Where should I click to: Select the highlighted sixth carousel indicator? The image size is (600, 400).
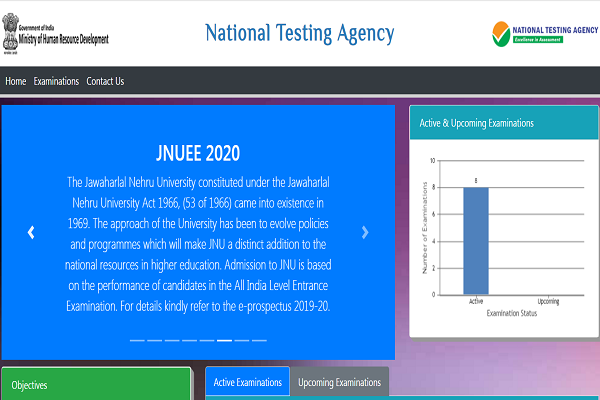coord(224,340)
